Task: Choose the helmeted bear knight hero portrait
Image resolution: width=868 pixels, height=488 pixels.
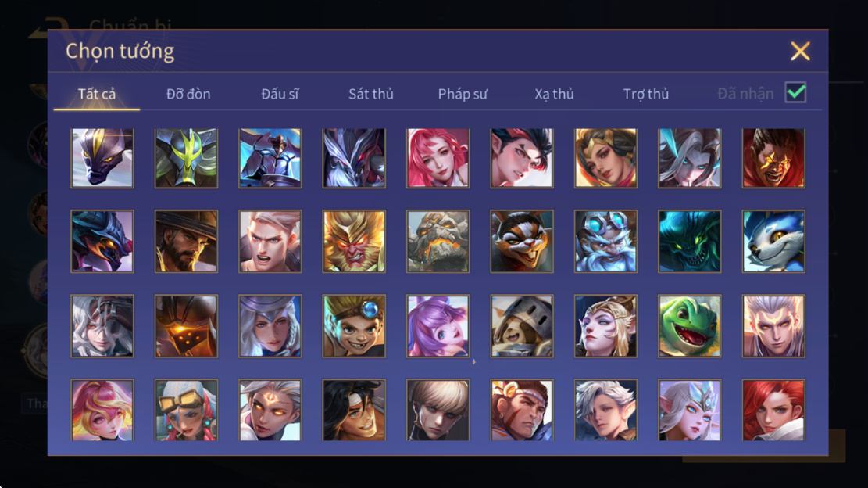Action: coord(521,326)
